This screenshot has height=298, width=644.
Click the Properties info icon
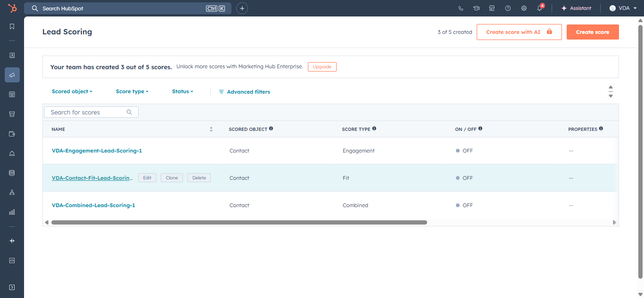click(601, 129)
